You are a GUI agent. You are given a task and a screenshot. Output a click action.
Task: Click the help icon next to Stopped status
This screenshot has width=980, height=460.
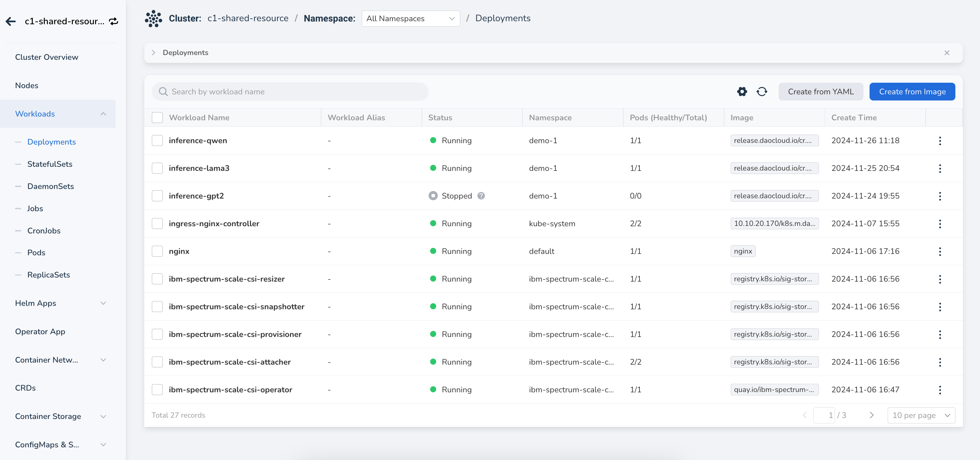click(481, 196)
